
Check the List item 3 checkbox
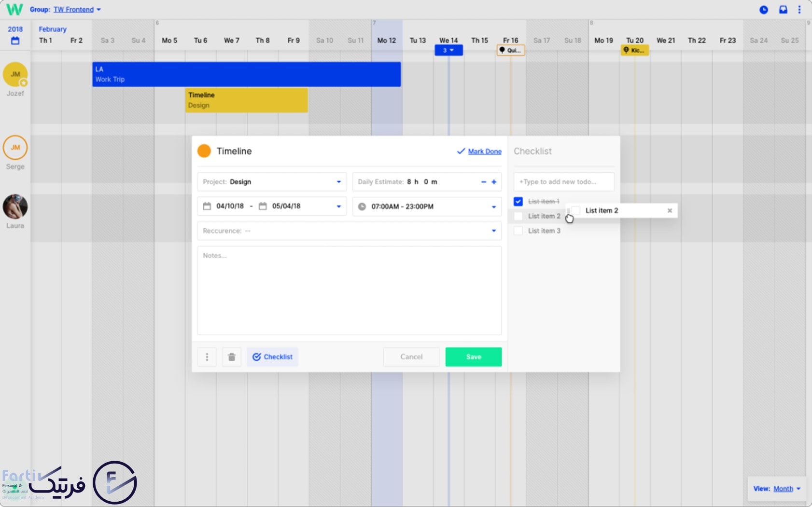[518, 231]
